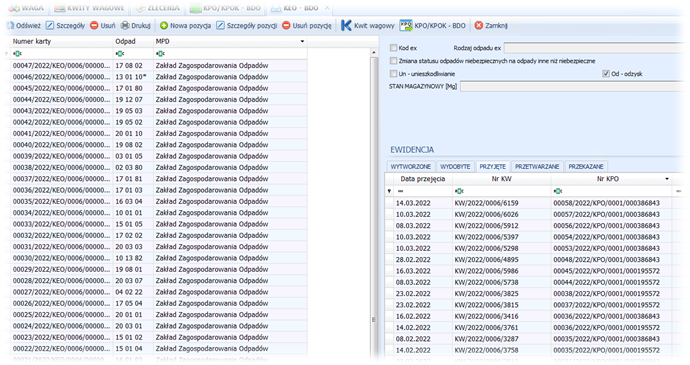
Task: Check Un - unieszkodliwianie option
Action: (393, 74)
